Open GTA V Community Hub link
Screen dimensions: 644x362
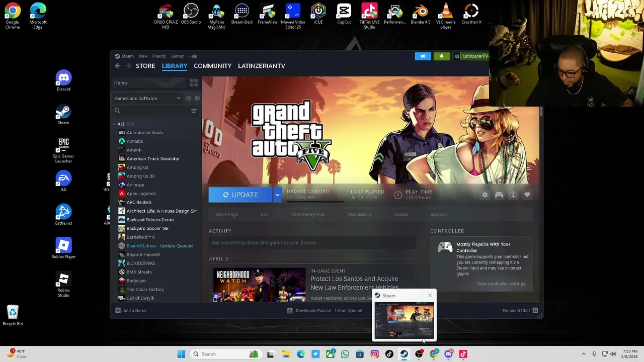308,214
